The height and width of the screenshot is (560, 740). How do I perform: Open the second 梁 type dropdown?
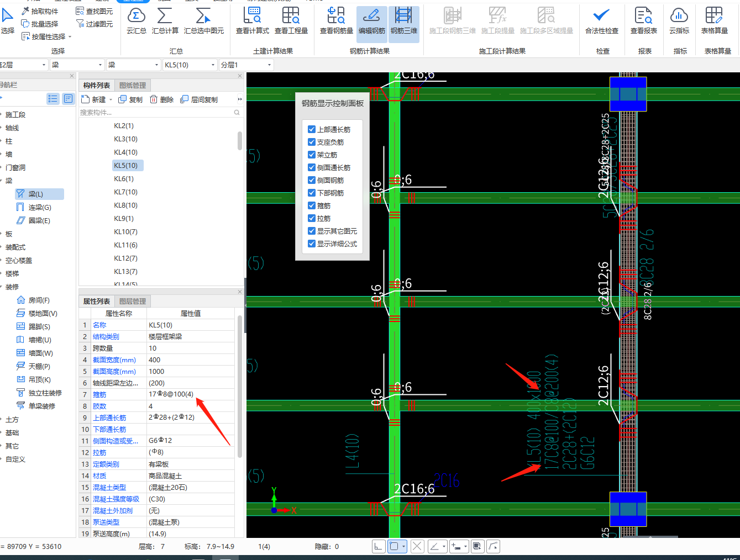[x=133, y=65]
